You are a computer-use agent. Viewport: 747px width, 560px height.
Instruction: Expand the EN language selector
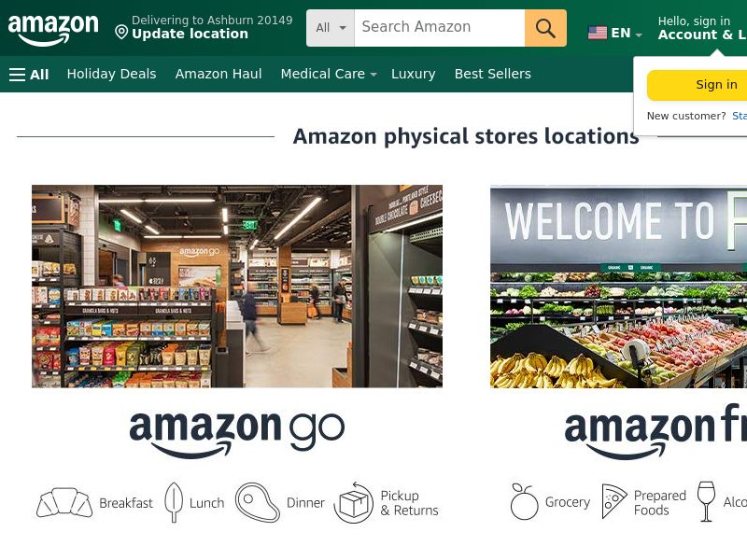[615, 33]
